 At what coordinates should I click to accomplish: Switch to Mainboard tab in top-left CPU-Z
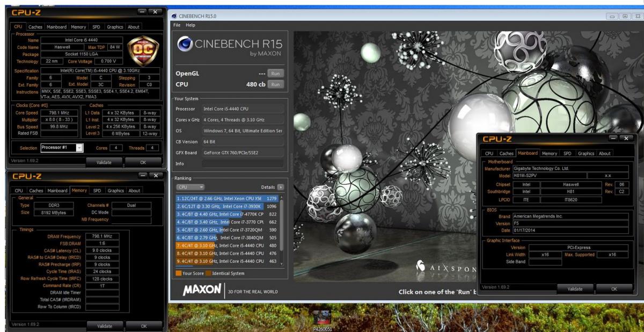tap(57, 27)
